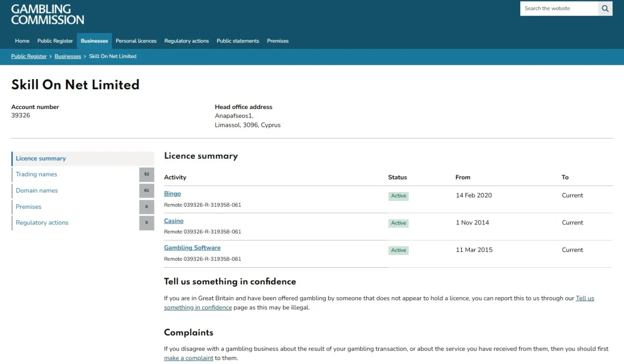Click the To column header
The width and height of the screenshot is (624, 364).
565,177
